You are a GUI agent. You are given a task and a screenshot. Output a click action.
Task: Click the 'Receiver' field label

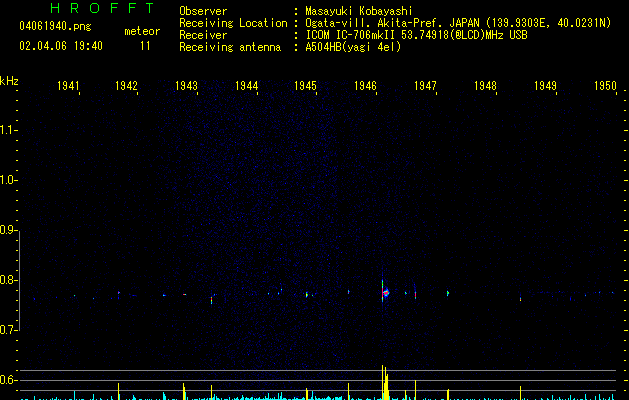203,35
